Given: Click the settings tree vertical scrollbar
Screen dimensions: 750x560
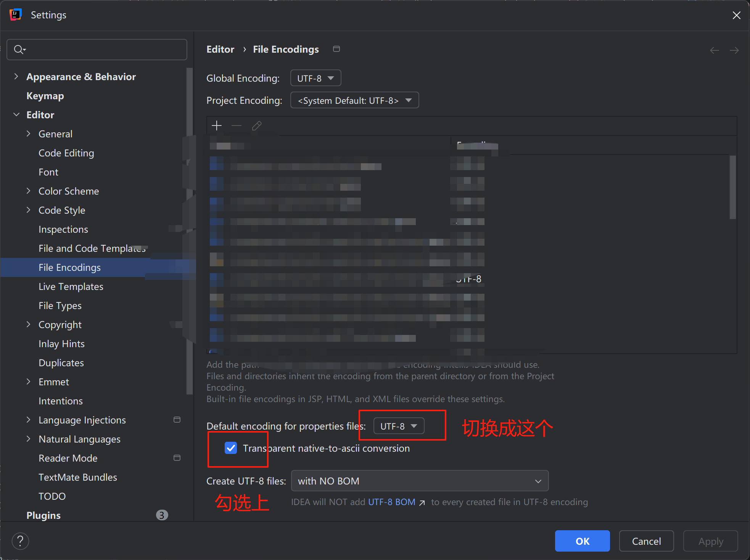Looking at the screenshot, I should (189, 231).
